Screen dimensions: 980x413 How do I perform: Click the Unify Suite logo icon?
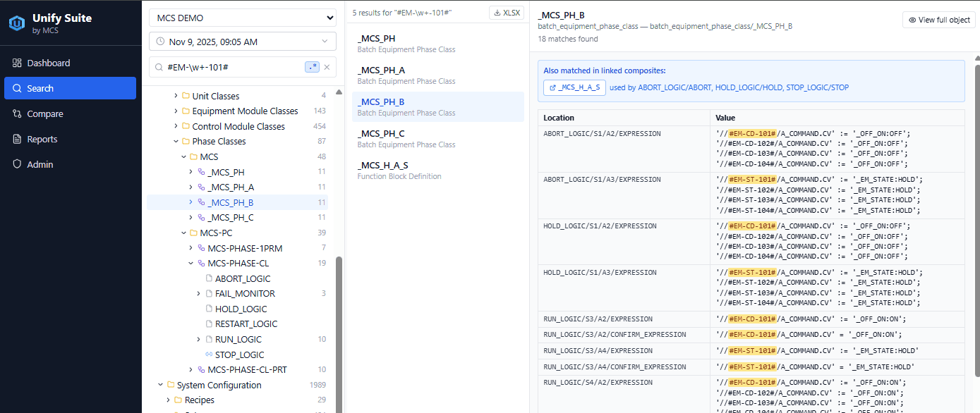tap(17, 23)
